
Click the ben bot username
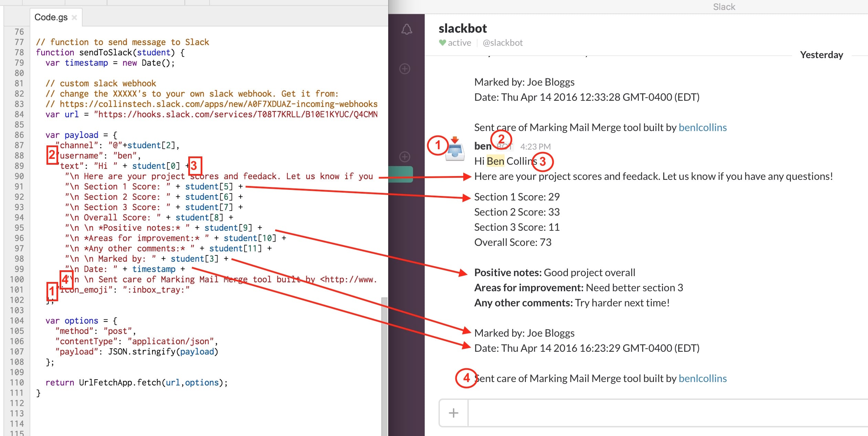pos(483,146)
